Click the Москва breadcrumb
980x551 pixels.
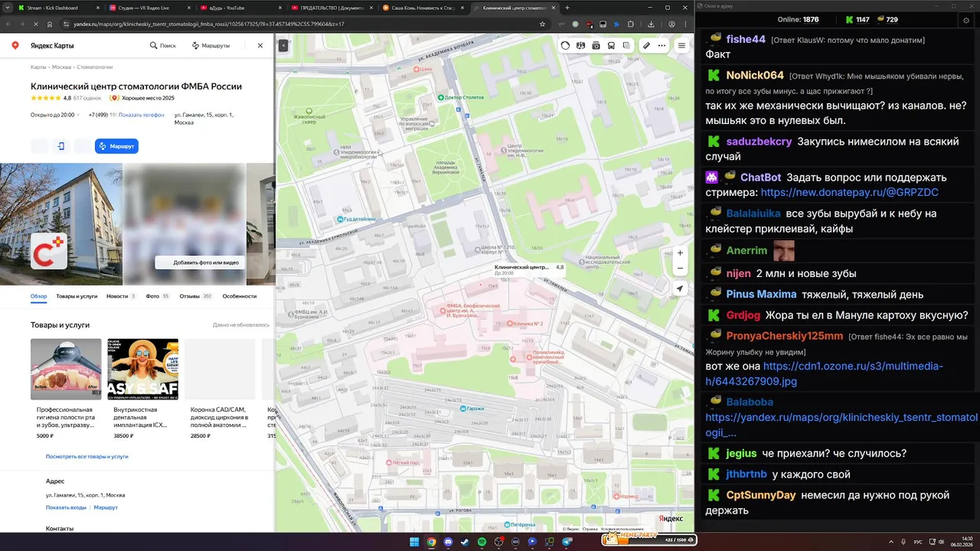pyautogui.click(x=61, y=67)
